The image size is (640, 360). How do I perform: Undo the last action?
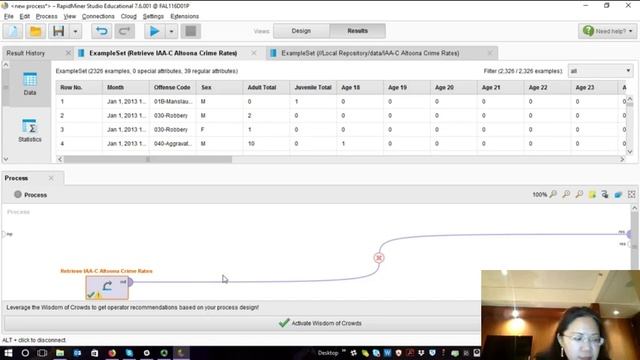[102, 31]
